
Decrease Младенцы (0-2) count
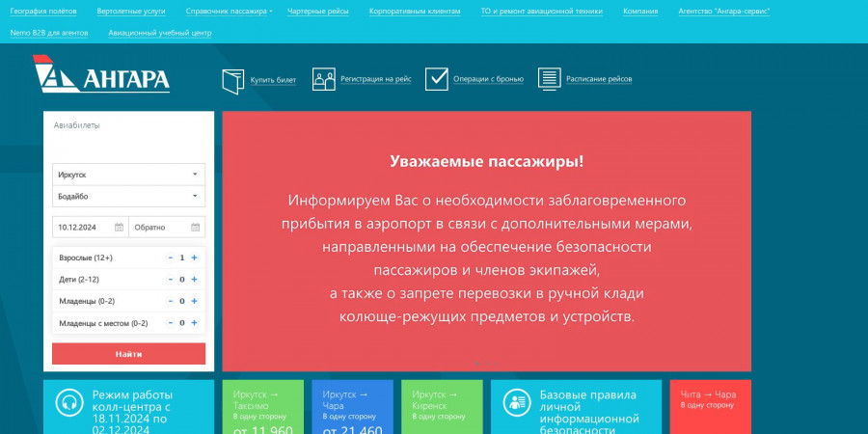(171, 301)
